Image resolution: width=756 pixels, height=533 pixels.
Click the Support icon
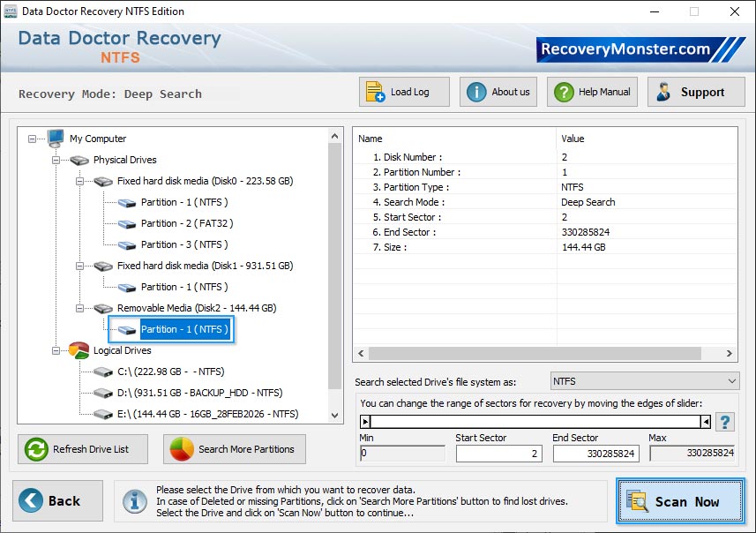663,91
